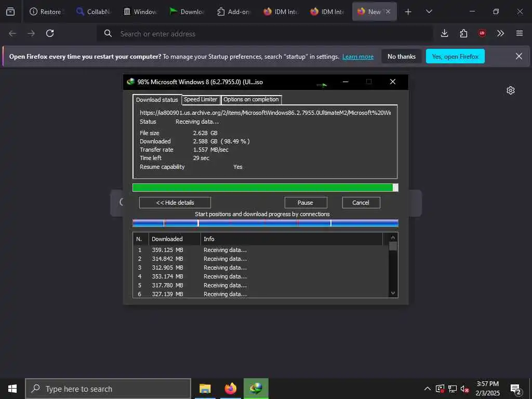The height and width of the screenshot is (399, 532).
Task: Switch to the first IDM Inte tab
Action: [x=280, y=11]
